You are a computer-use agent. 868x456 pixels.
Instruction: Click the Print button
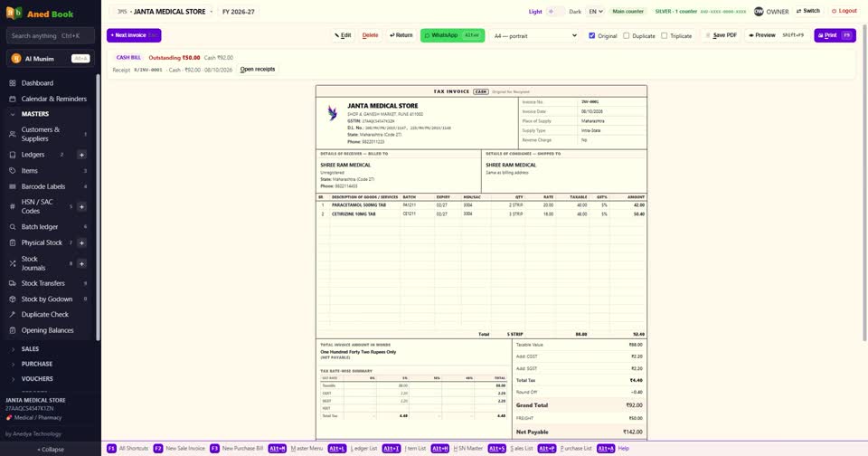tap(835, 35)
